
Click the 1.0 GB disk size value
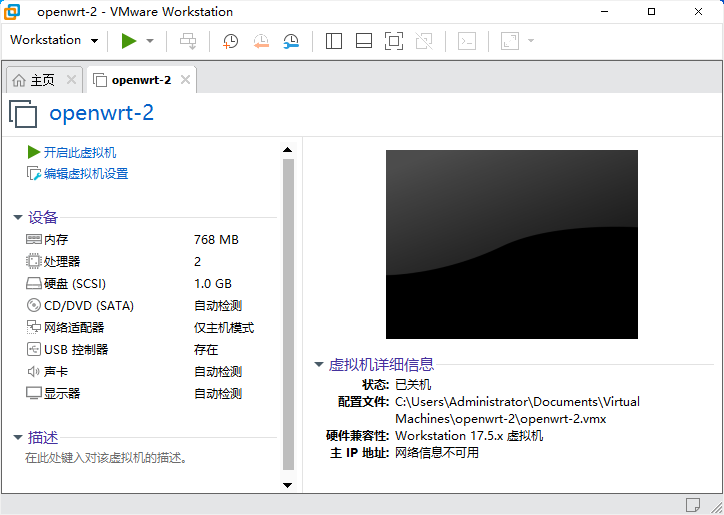213,284
